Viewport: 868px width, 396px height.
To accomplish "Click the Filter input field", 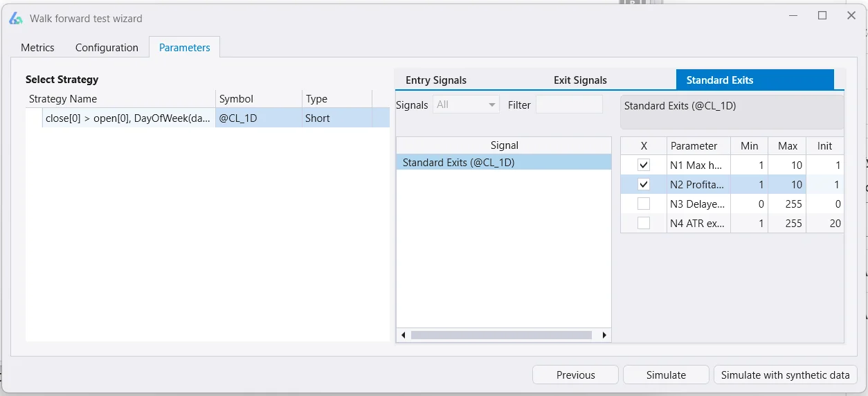I will pos(569,105).
